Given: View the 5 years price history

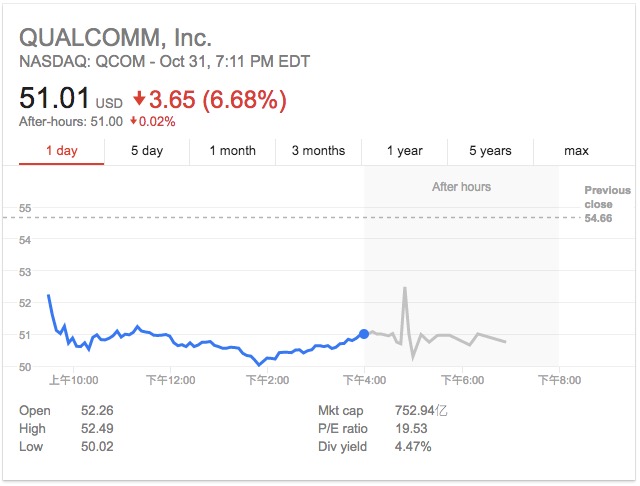Looking at the screenshot, I should pos(490,151).
